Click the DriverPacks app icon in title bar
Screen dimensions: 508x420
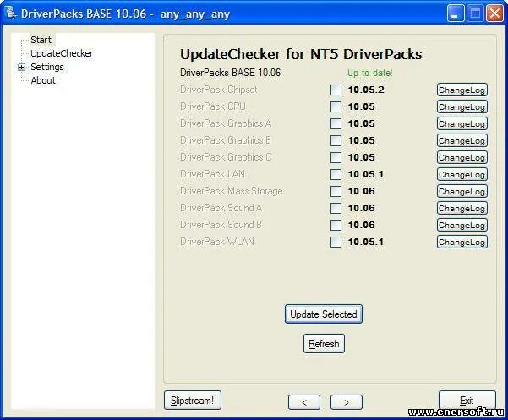click(10, 13)
